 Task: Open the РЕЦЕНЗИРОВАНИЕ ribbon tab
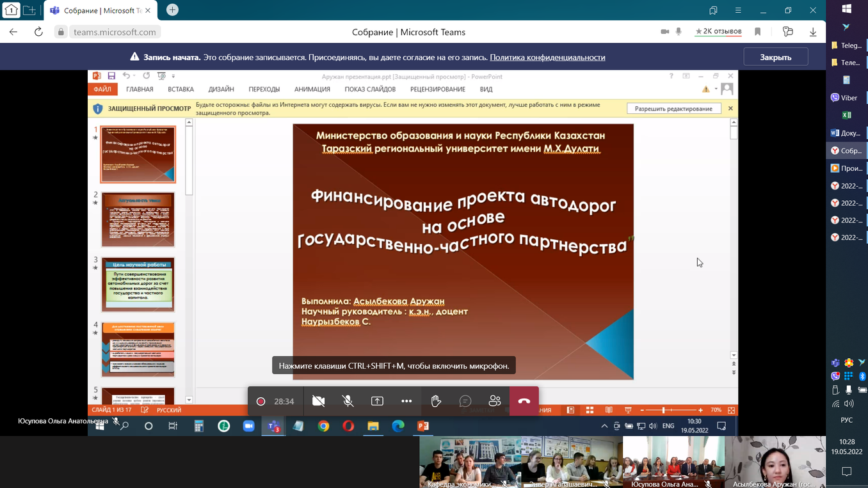tap(438, 90)
